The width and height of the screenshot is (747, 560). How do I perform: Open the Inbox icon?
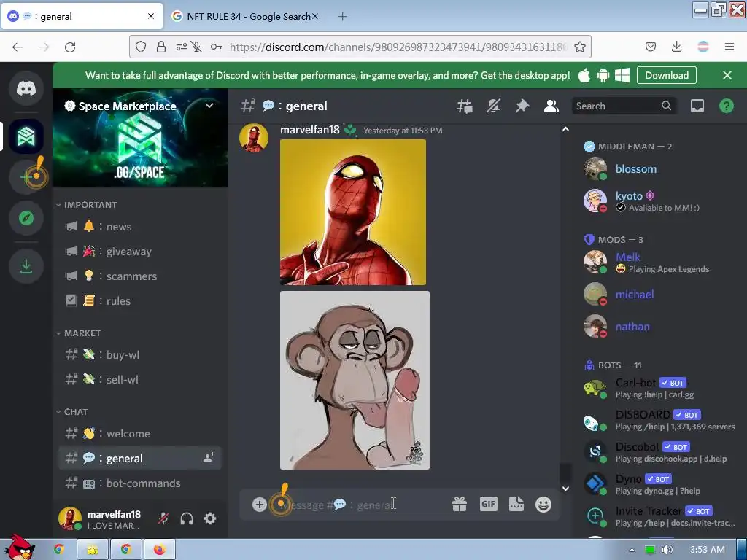point(697,106)
